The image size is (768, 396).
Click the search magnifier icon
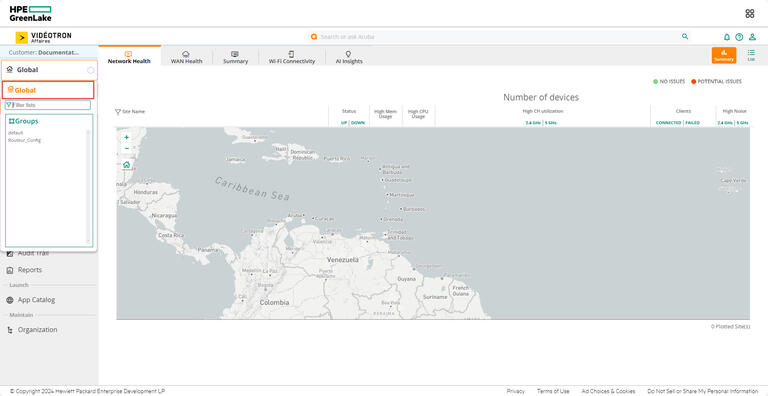click(x=685, y=36)
